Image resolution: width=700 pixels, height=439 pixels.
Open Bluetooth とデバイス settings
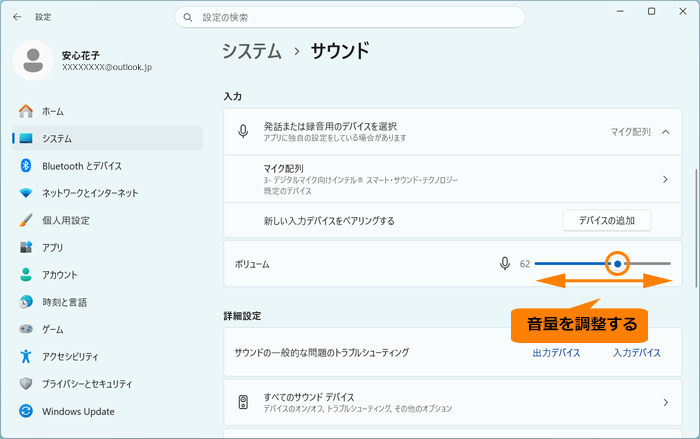[107, 166]
